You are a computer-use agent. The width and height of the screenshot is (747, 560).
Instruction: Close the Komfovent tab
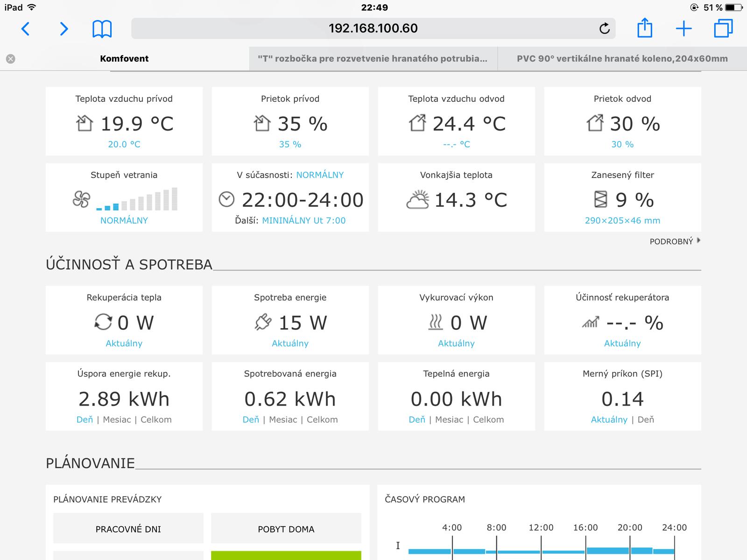pyautogui.click(x=11, y=59)
